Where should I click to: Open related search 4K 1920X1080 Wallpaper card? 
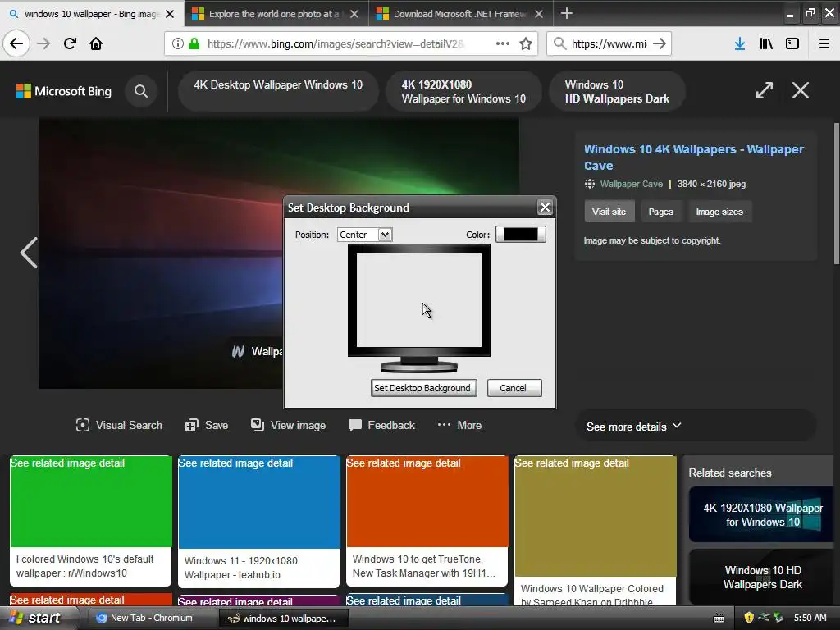coord(762,515)
